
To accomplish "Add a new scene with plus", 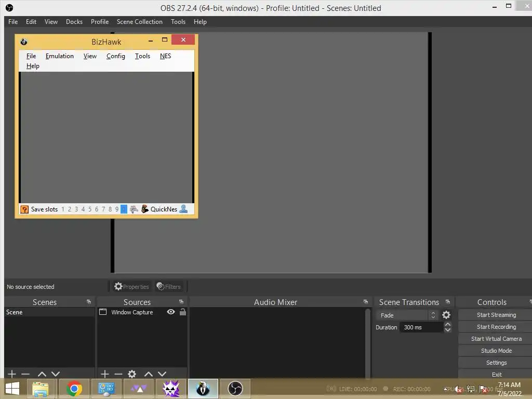I will tap(12, 374).
